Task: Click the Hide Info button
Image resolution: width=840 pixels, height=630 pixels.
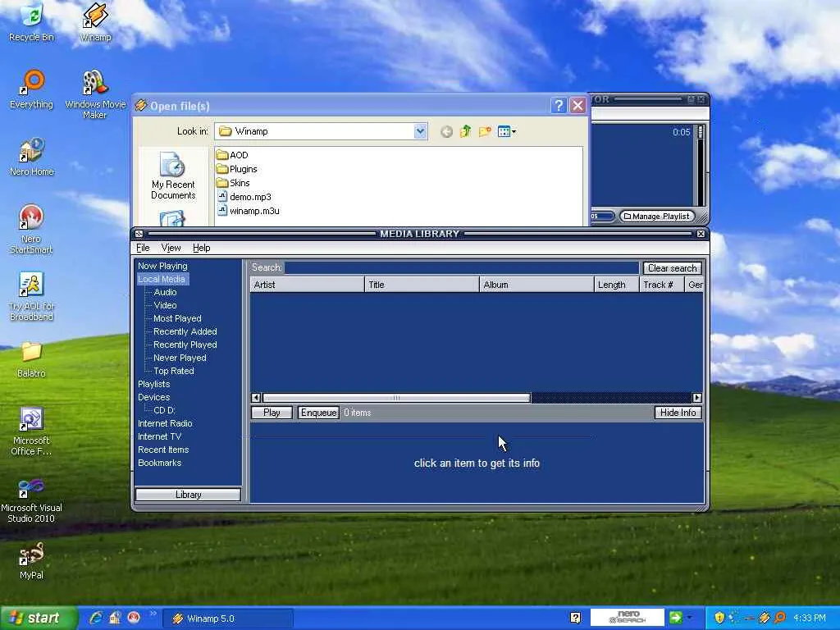Action: coord(678,413)
